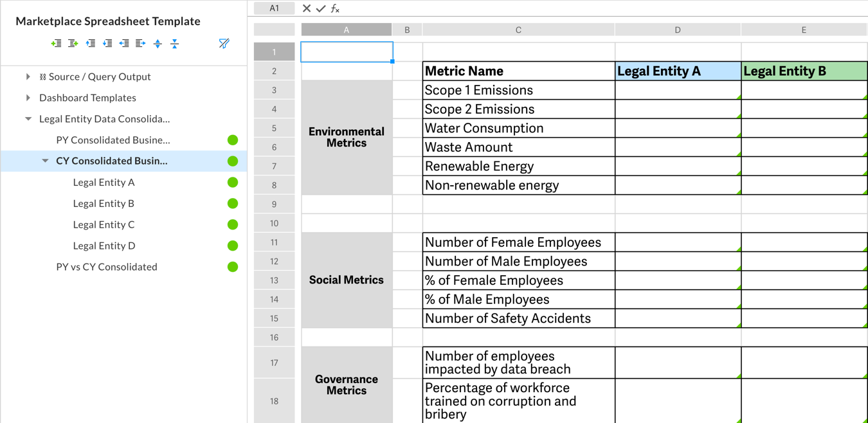Click the insert row below icon

coord(109,43)
